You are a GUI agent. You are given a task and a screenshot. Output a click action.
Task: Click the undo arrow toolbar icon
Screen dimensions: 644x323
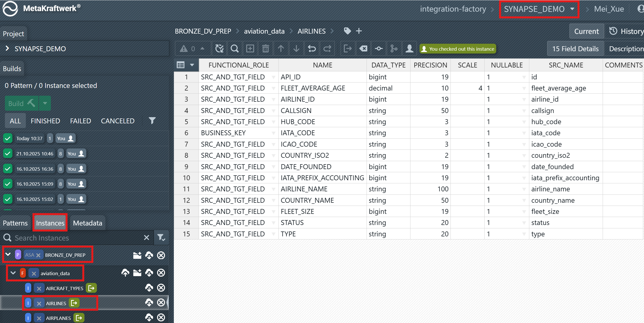pos(312,49)
